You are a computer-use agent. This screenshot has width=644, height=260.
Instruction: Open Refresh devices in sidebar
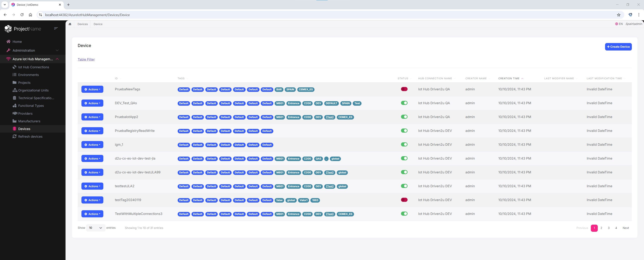(x=30, y=137)
